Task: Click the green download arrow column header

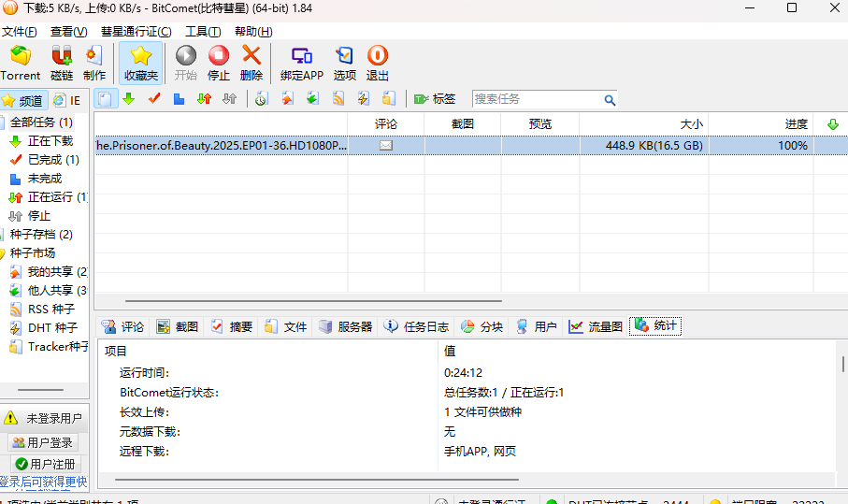Action: tap(833, 124)
